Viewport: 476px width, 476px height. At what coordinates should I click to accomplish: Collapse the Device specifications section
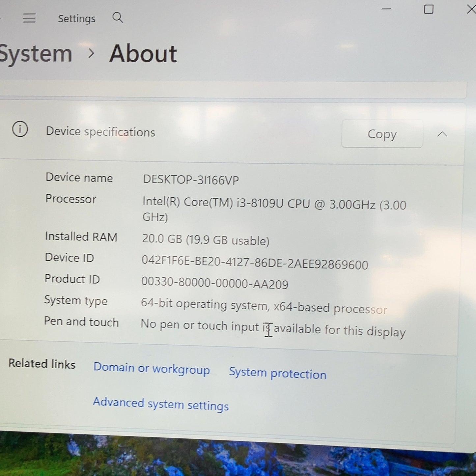click(442, 134)
